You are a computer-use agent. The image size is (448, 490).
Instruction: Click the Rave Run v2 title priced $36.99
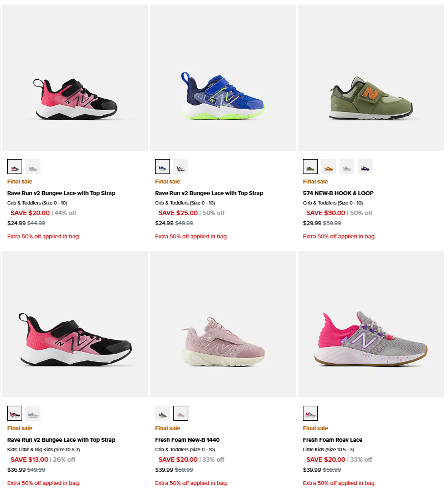coord(61,440)
